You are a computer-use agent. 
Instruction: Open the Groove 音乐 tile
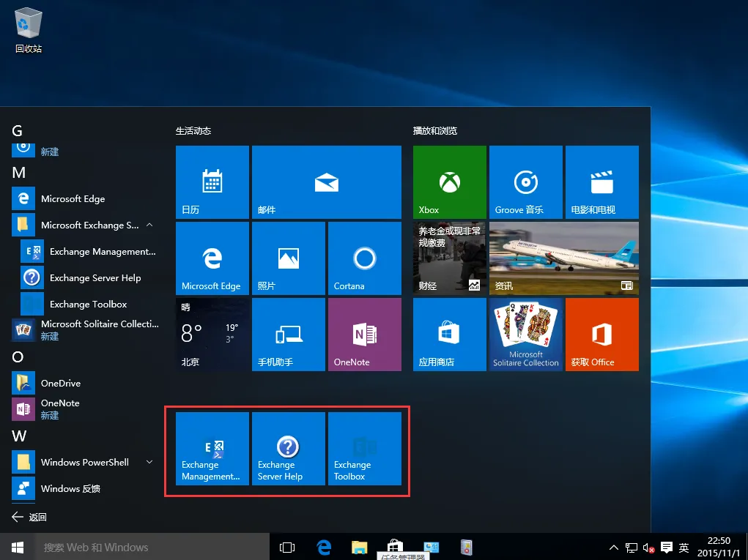click(x=526, y=182)
